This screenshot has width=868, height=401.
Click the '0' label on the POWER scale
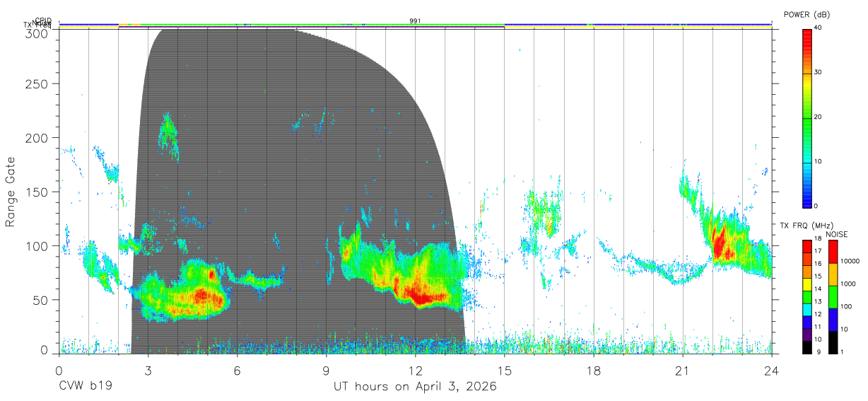(816, 207)
